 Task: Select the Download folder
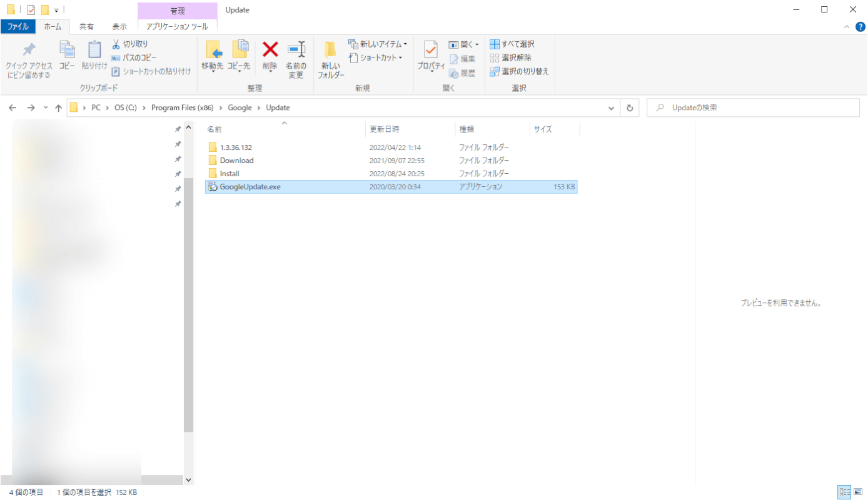click(391, 161)
